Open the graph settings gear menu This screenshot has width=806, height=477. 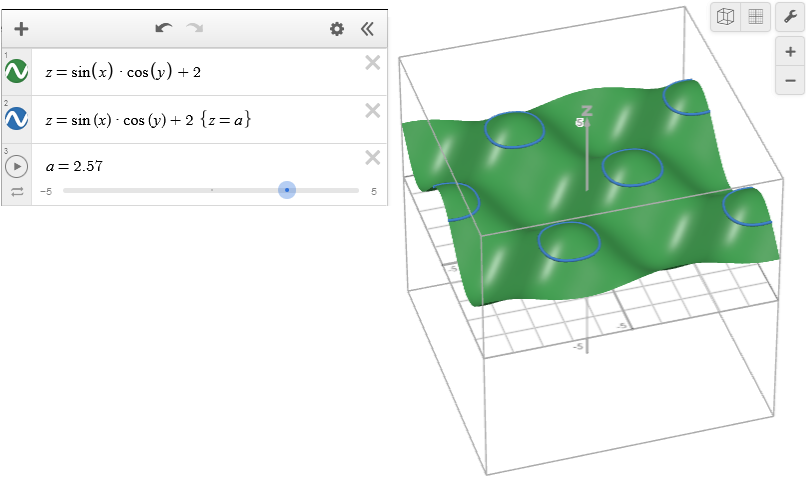pyautogui.click(x=337, y=29)
